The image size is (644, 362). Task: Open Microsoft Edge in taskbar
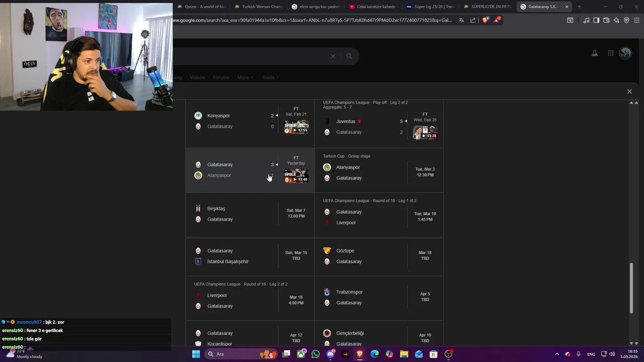click(x=374, y=354)
